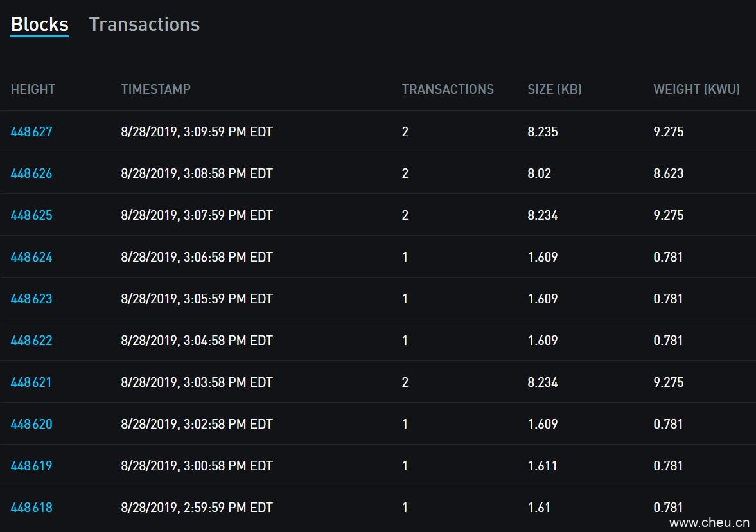The width and height of the screenshot is (756, 532).
Task: Click block height 448625
Action: (x=31, y=215)
